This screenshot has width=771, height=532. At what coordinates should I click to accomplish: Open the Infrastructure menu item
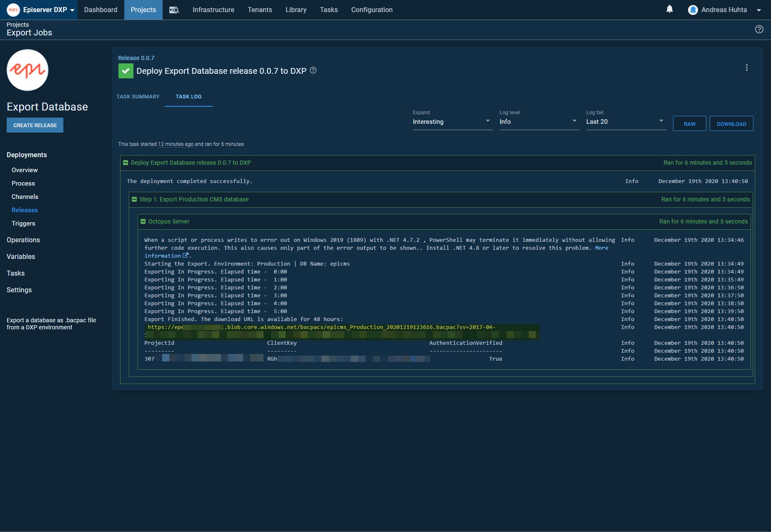213,10
